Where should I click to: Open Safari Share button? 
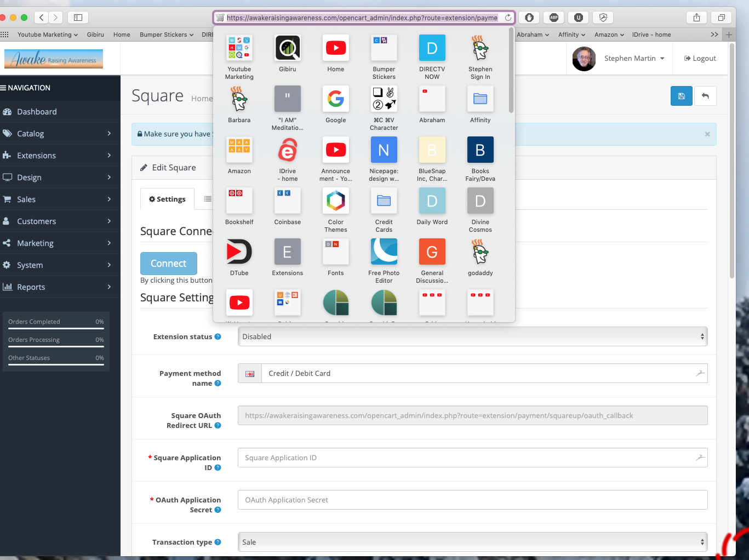pos(696,18)
